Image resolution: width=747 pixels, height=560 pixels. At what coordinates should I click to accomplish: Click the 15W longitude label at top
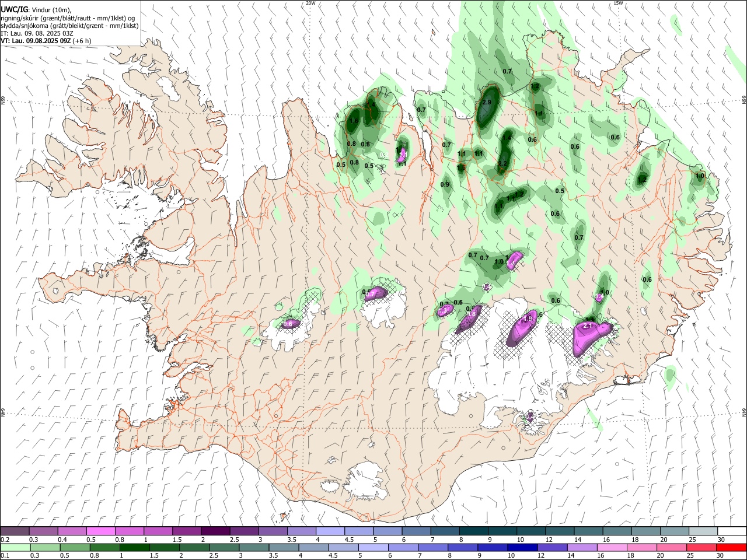coord(618,3)
